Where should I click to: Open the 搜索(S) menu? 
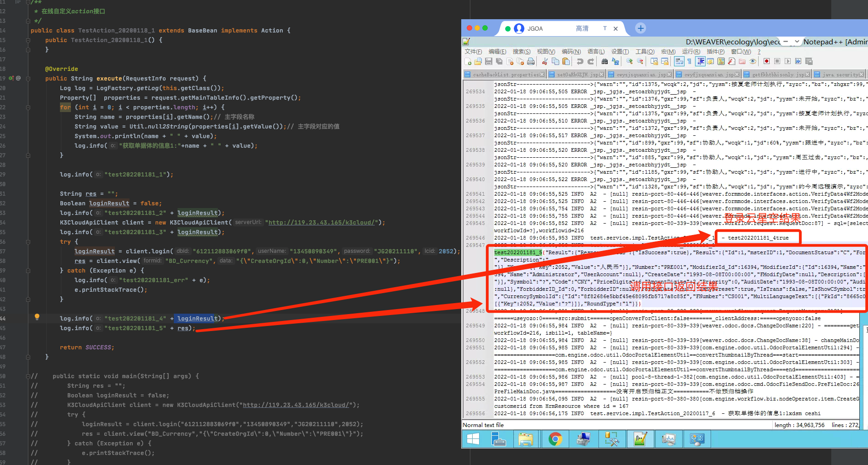pos(522,52)
